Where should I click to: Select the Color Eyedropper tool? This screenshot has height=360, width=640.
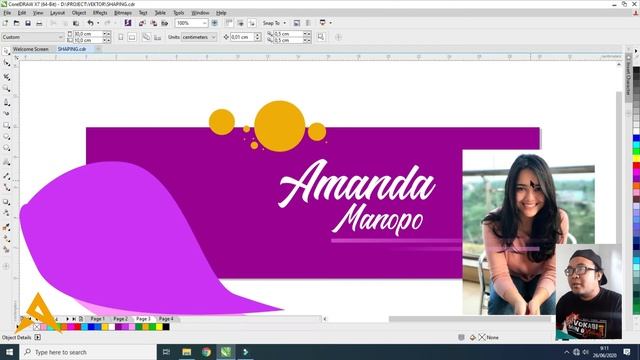(x=7, y=227)
